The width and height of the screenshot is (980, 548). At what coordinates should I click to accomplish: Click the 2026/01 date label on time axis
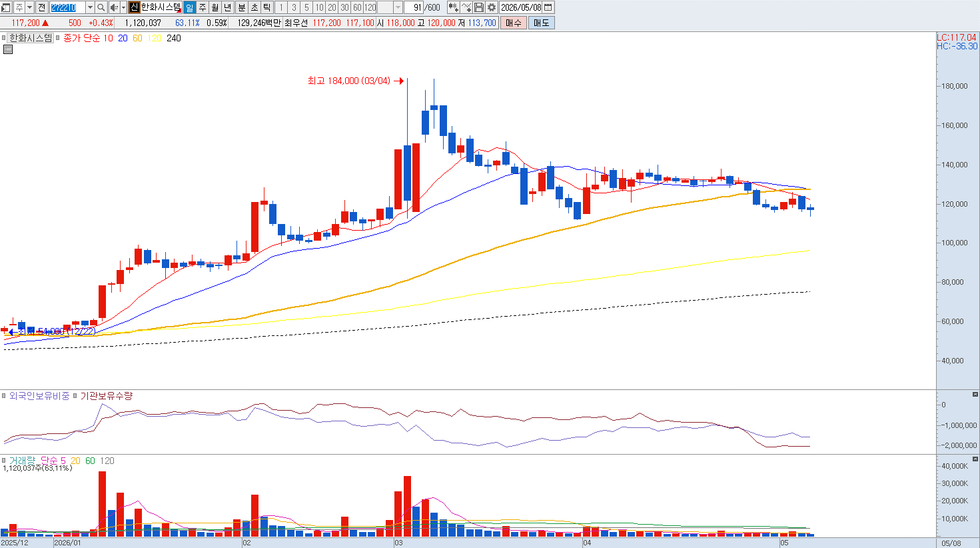point(67,543)
